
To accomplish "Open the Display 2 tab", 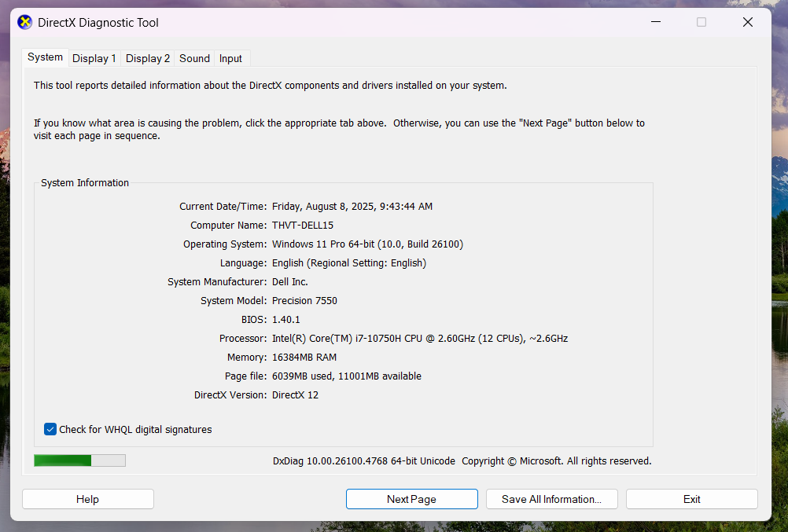I will (148, 58).
